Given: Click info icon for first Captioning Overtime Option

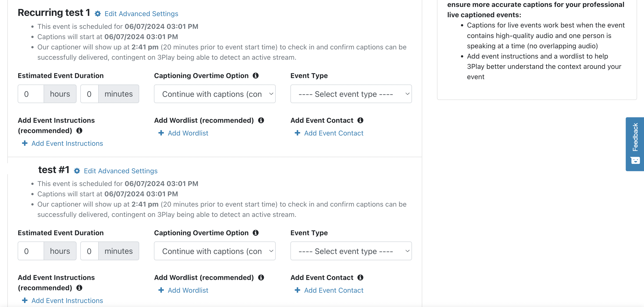Looking at the screenshot, I should [256, 75].
